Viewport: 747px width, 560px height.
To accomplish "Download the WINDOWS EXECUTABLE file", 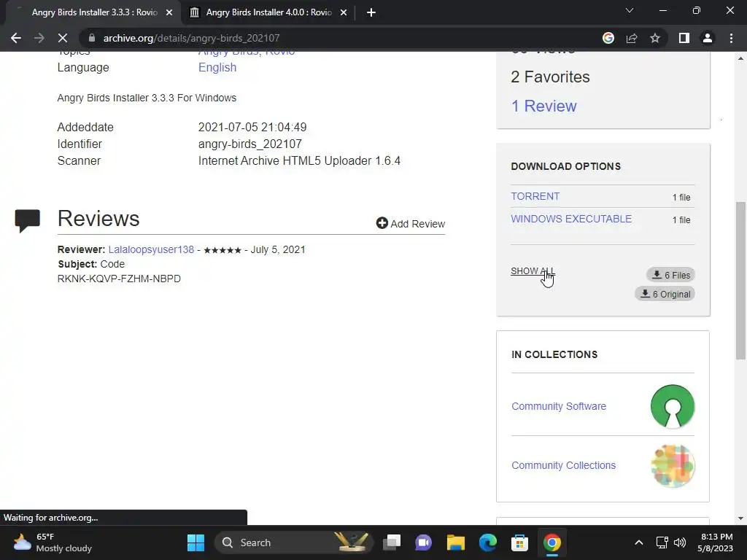I will (571, 219).
